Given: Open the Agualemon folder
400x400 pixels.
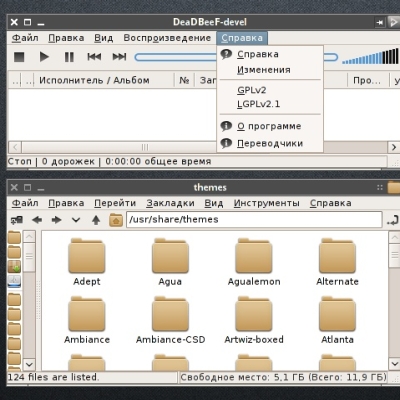Looking at the screenshot, I should point(254,262).
